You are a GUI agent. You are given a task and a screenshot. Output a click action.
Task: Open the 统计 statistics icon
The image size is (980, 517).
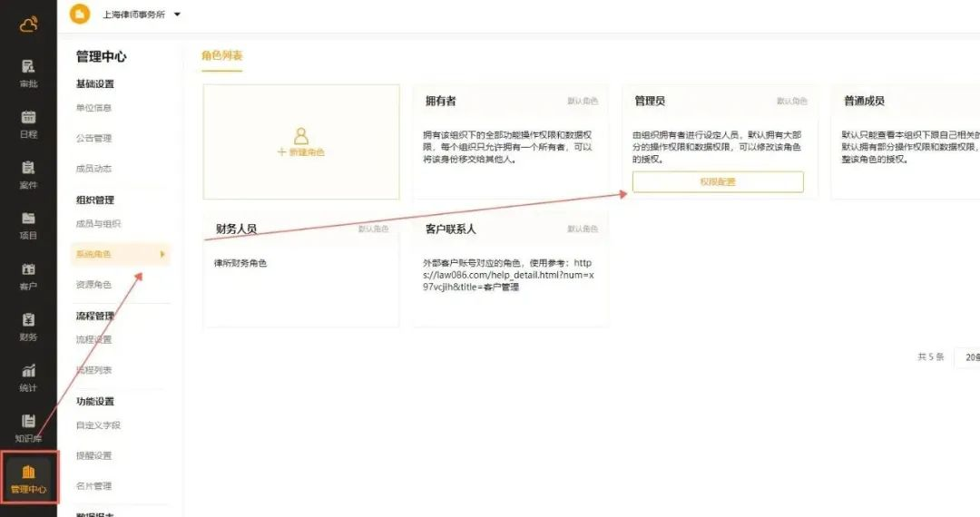(x=28, y=376)
